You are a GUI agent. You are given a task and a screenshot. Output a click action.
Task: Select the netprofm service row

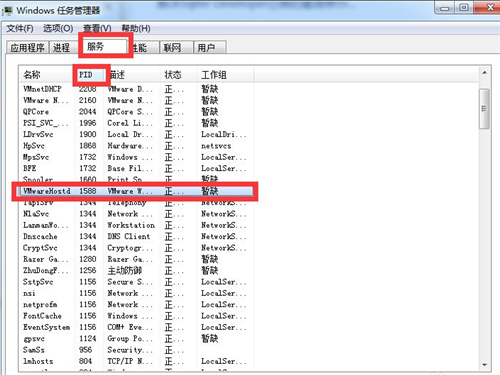pyautogui.click(x=137, y=304)
